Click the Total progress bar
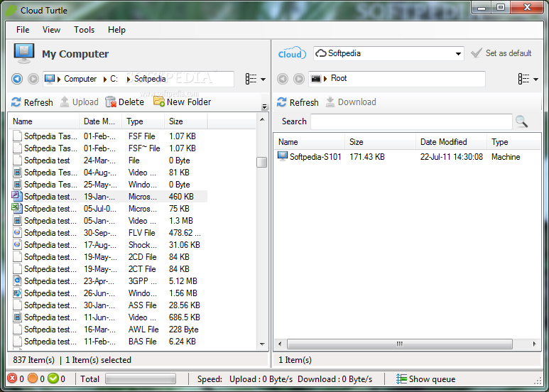Screen dimensions: 549x392 click(x=141, y=379)
